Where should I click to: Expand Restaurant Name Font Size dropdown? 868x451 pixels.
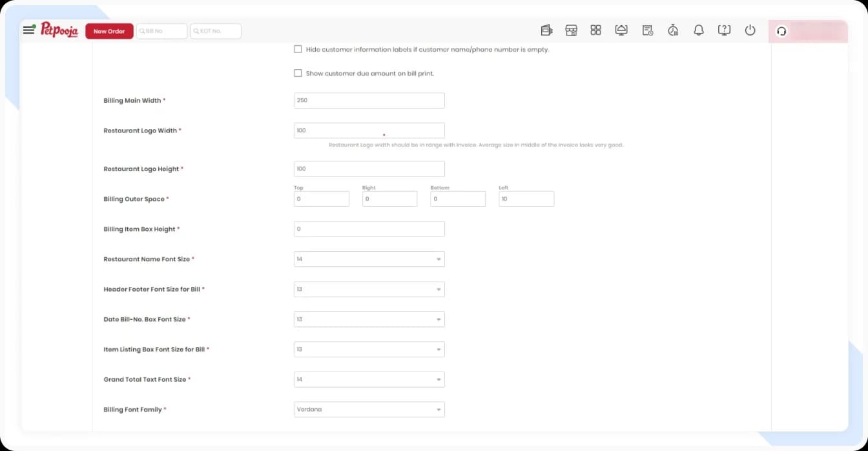click(369, 259)
